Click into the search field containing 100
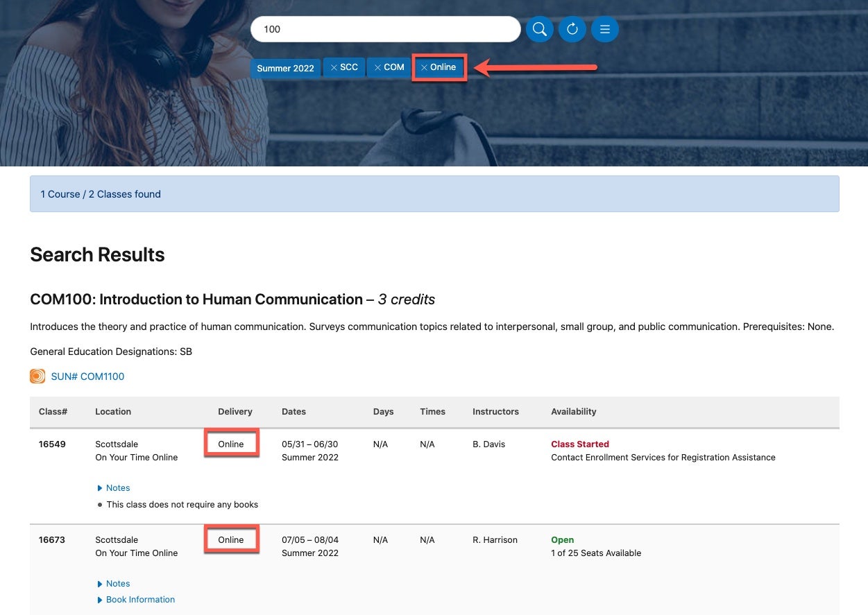 (386, 29)
